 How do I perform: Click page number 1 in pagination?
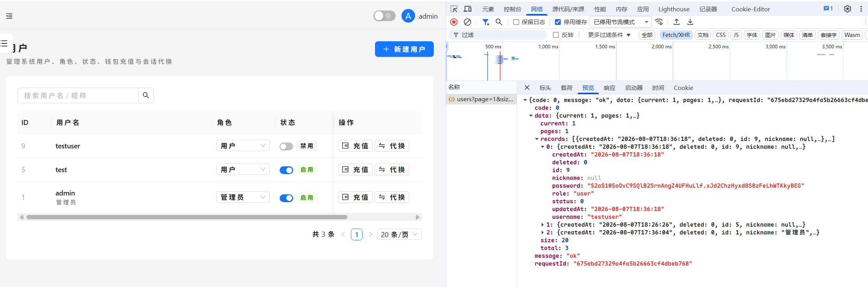(357, 234)
